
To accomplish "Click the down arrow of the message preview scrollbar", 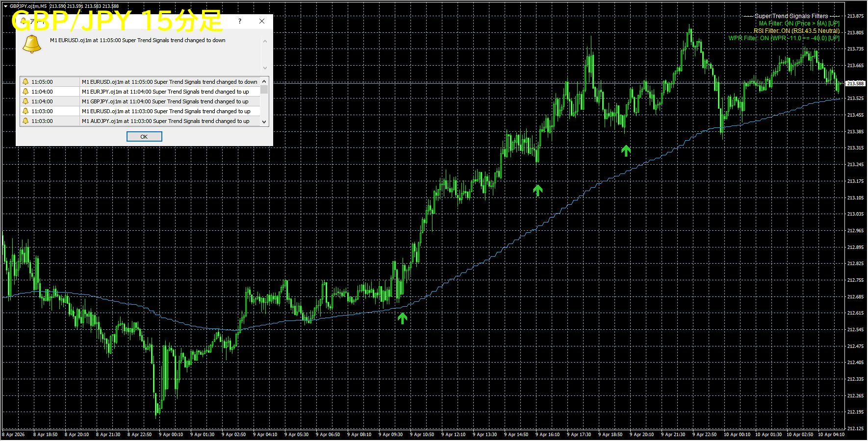I will point(265,68).
